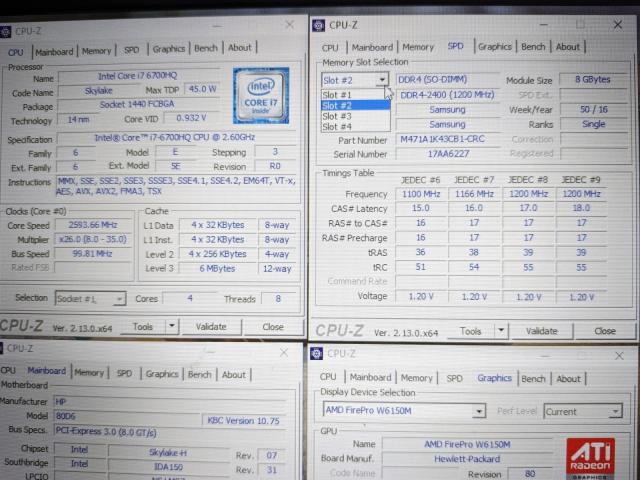Click Tools button in CPU window

[x=143, y=327]
